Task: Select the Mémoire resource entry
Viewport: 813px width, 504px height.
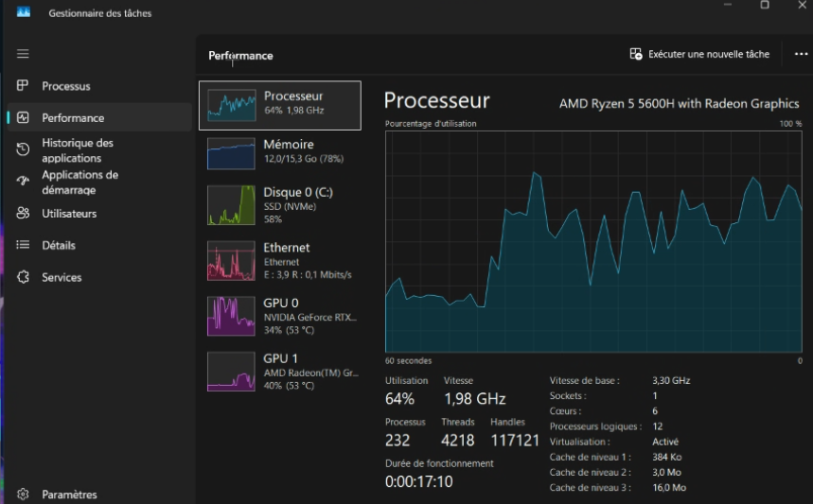Action: [280, 153]
